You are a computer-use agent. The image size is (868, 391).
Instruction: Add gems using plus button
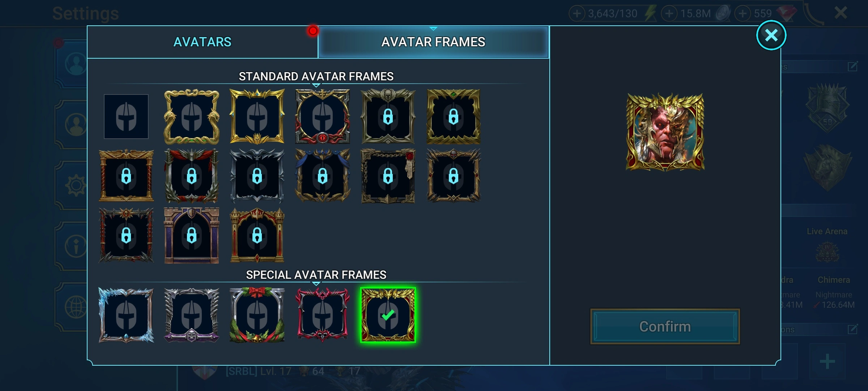tap(743, 14)
